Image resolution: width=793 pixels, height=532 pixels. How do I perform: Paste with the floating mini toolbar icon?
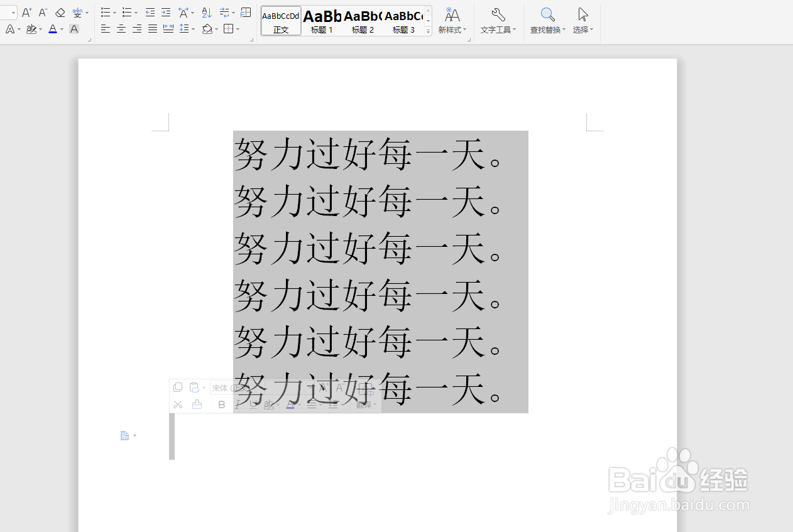pos(194,388)
